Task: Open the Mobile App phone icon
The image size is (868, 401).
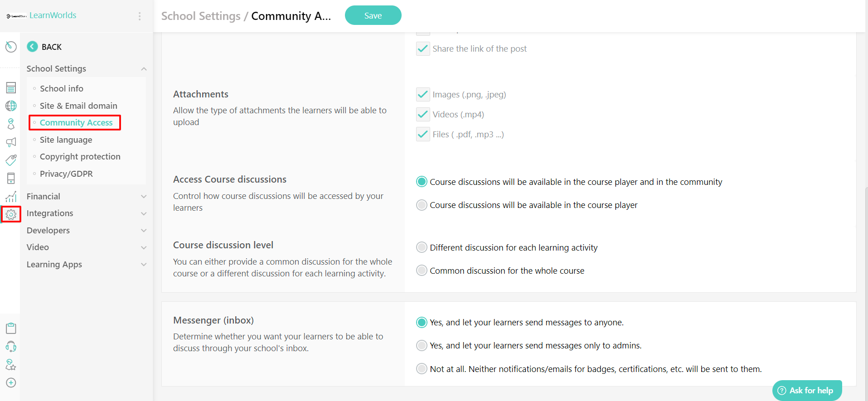Action: point(11,178)
